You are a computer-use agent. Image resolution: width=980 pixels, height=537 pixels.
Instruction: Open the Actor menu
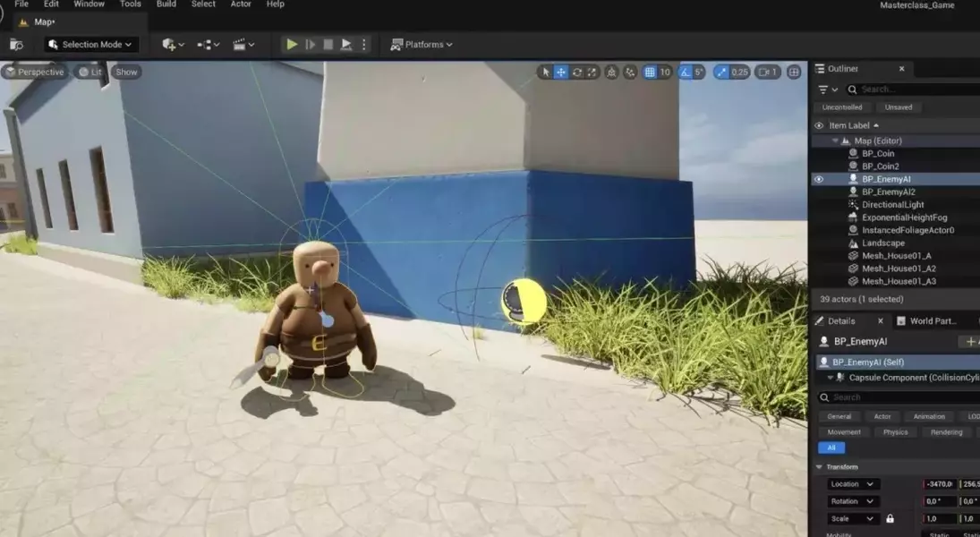point(241,4)
